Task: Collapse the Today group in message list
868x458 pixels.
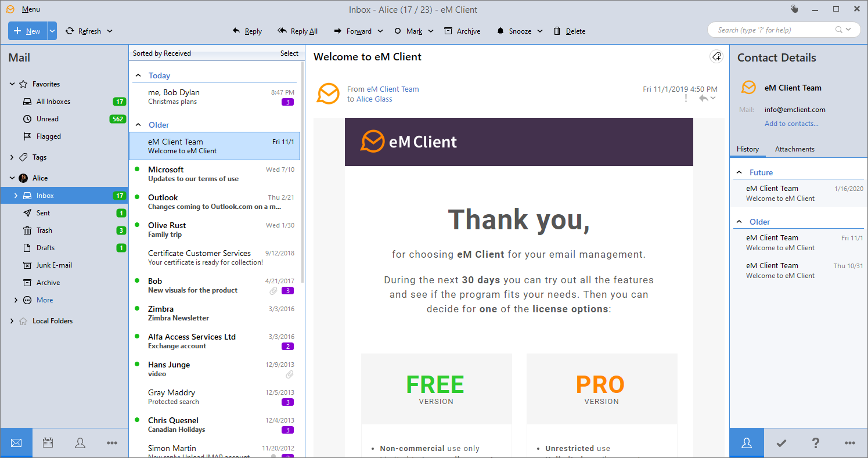Action: (x=138, y=75)
